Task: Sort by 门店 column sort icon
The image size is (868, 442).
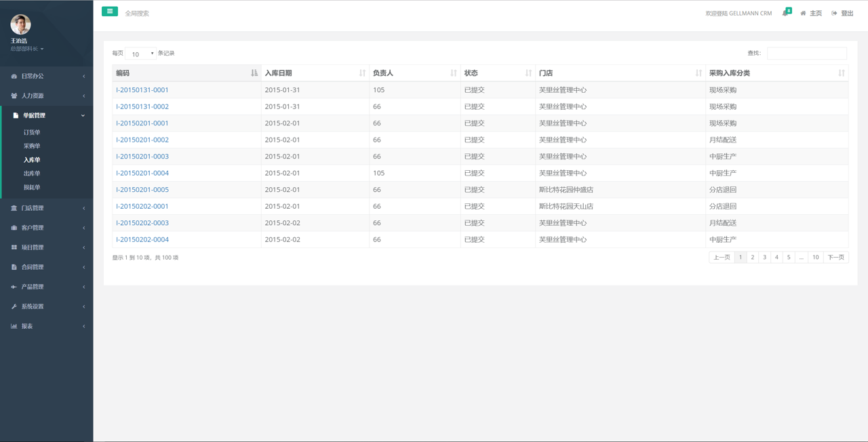Action: pyautogui.click(x=698, y=73)
